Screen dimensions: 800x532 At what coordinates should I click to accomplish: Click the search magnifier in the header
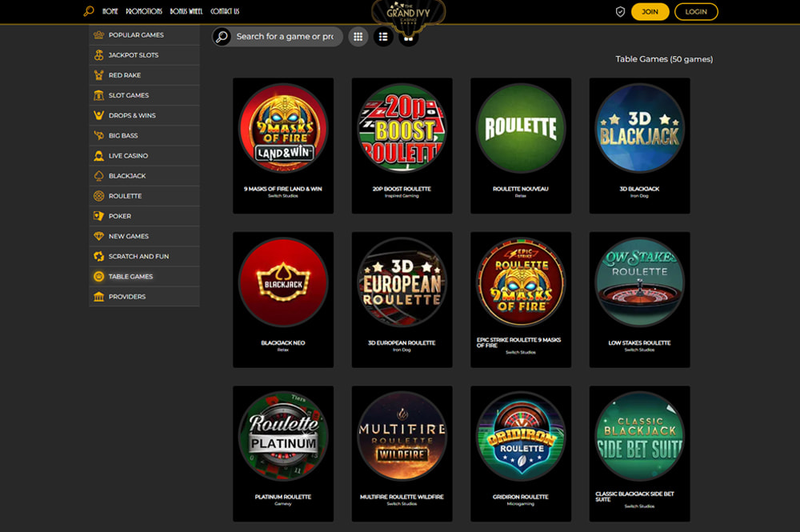pyautogui.click(x=89, y=11)
